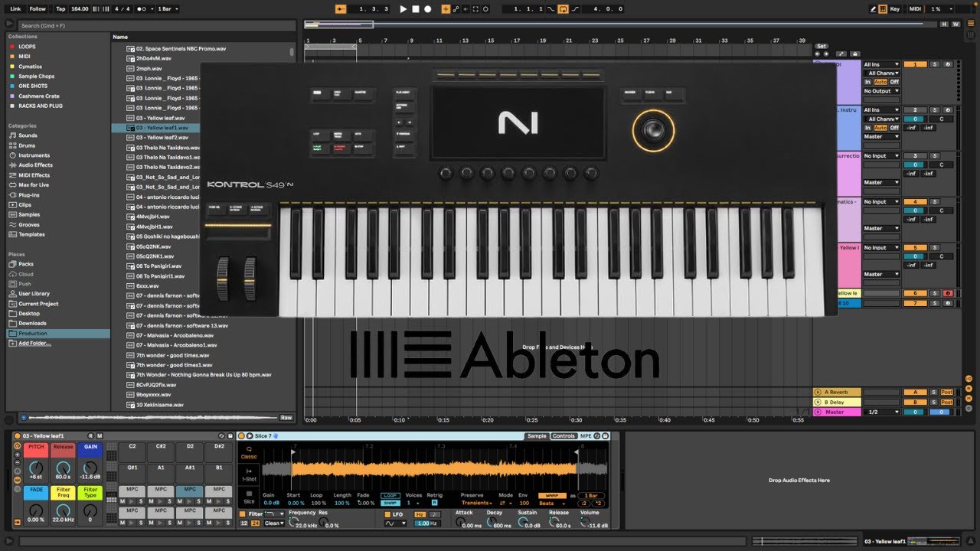Image resolution: width=980 pixels, height=551 pixels.
Task: Switch to the Controls tab
Action: 563,436
